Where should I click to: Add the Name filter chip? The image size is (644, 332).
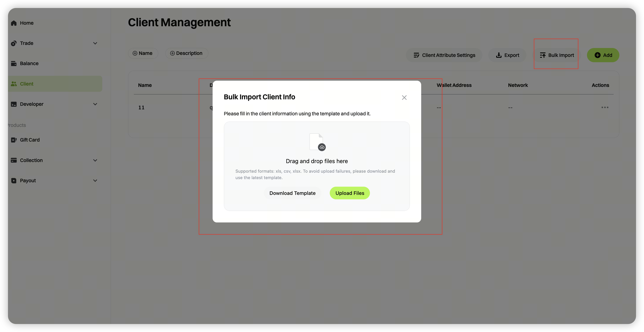click(143, 53)
